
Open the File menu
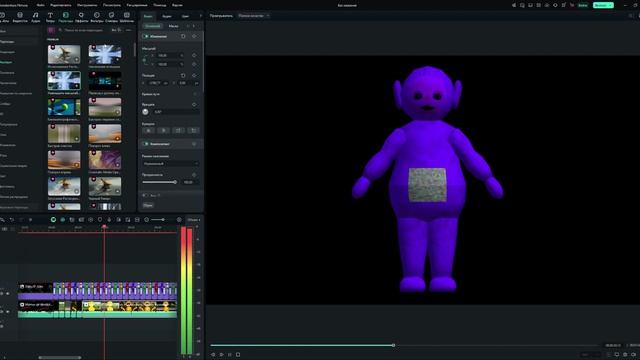pos(40,5)
